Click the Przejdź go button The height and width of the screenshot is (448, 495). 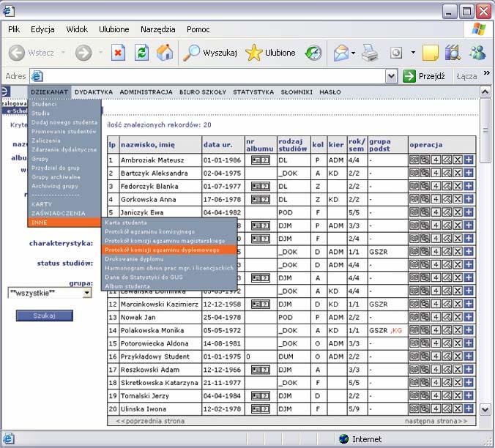point(424,76)
